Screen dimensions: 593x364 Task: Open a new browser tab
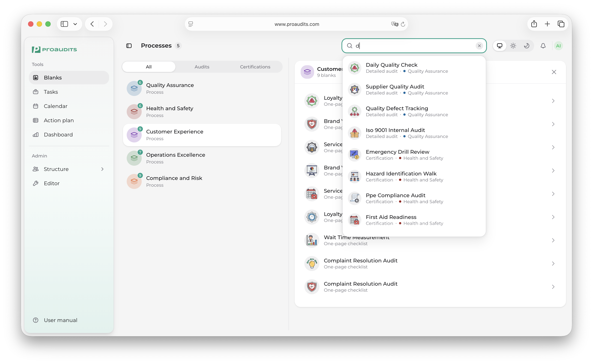547,24
